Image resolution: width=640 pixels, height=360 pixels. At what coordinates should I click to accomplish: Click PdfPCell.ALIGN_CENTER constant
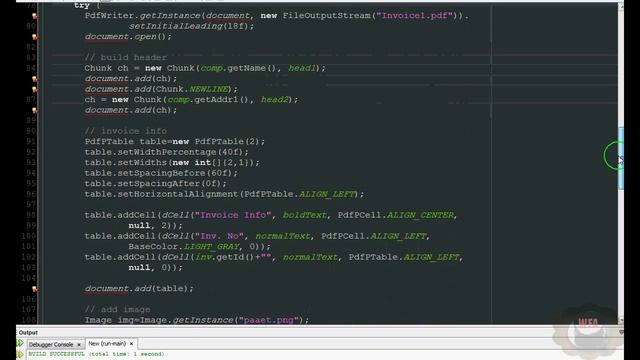coord(396,215)
